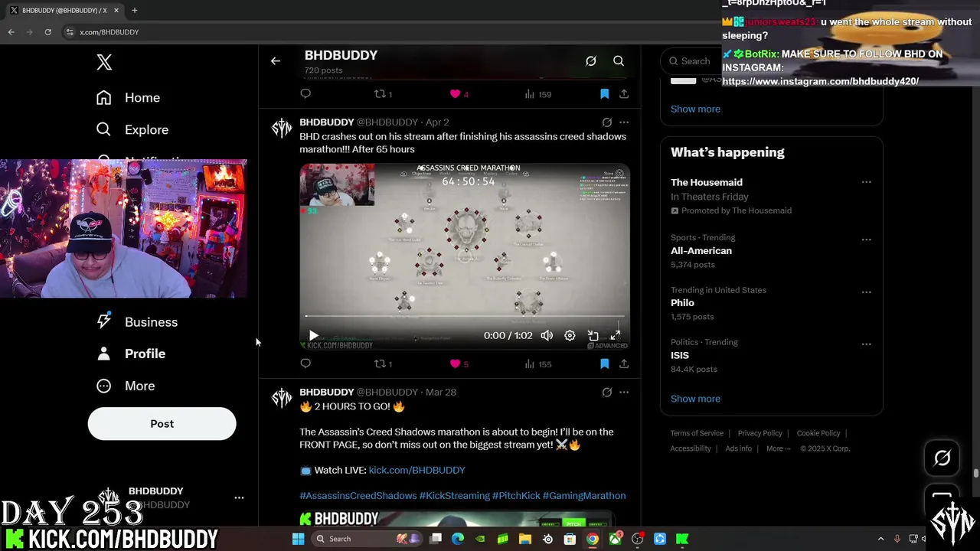Mute the video volume
The height and width of the screenshot is (551, 980).
(x=547, y=335)
